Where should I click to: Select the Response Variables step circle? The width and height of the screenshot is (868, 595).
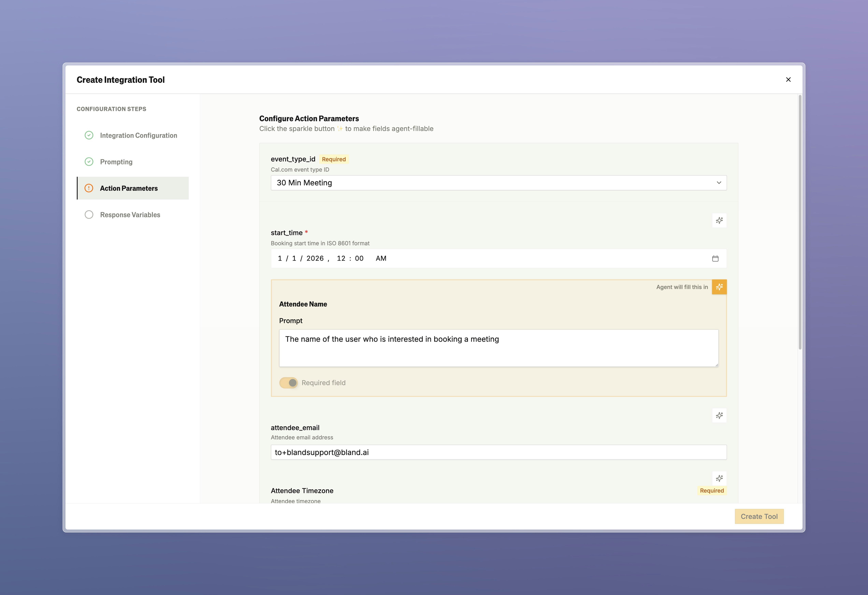(x=89, y=215)
